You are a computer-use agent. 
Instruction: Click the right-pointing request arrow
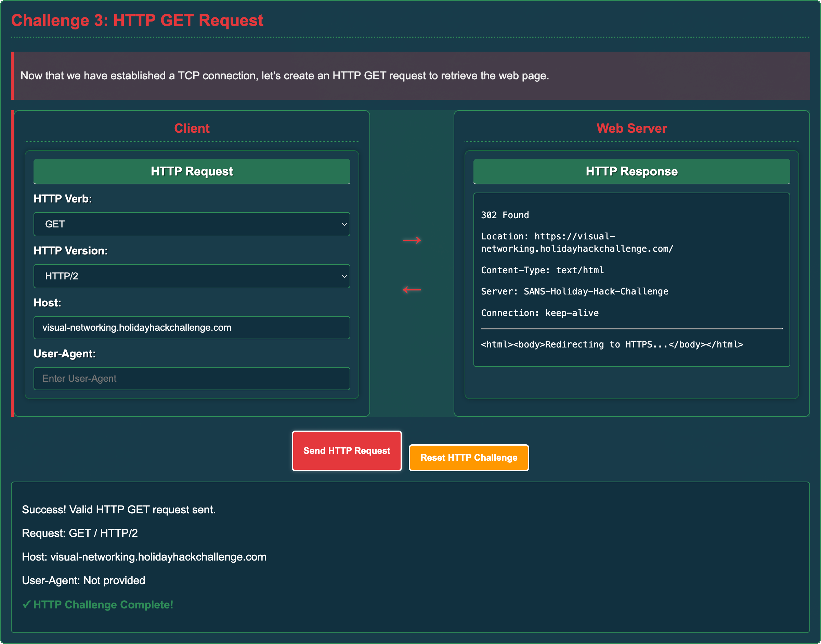[412, 240]
